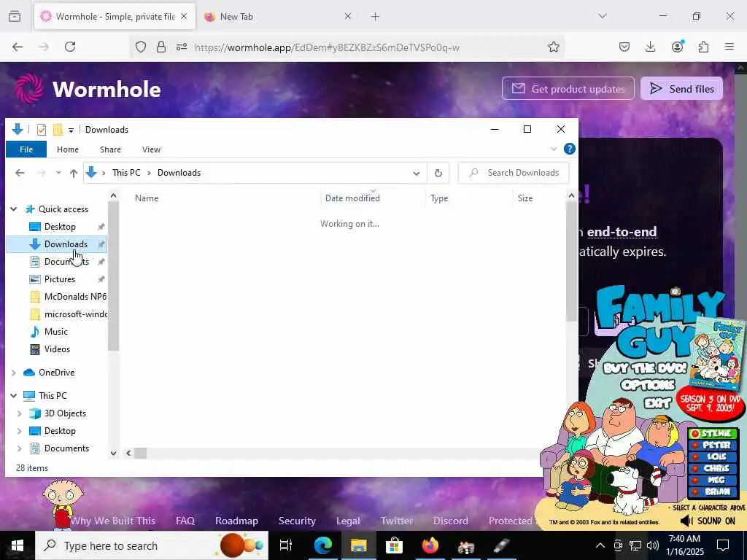Toggle SOUND ON in Family Guy popup
Viewport: 747px width, 560px height.
pos(708,521)
